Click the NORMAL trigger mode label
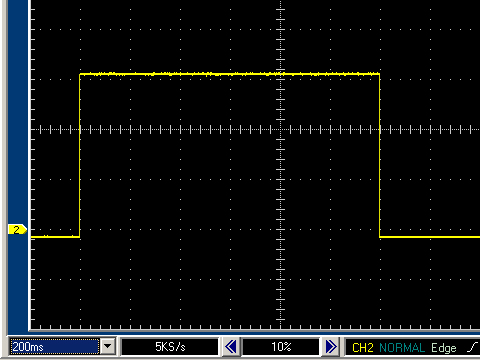Image resolution: width=480 pixels, height=360 pixels. (402, 348)
